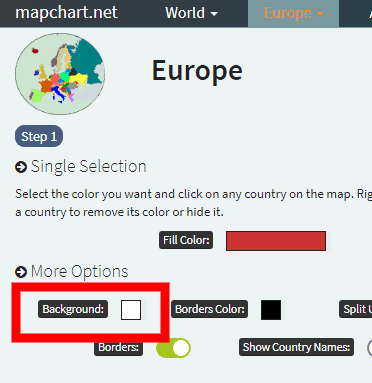Click the circular Europe map thumbnail
Screen dimensions: 372x383
click(60, 74)
